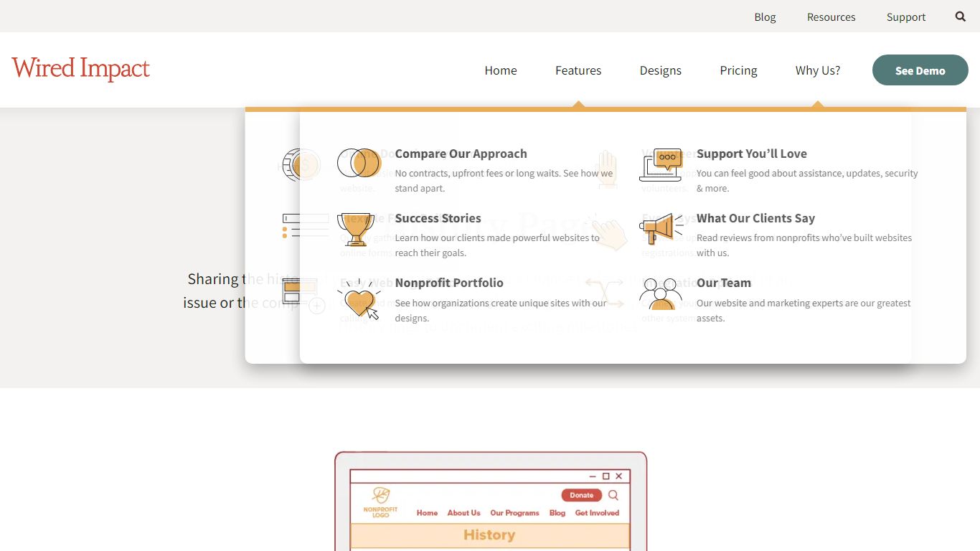Image resolution: width=980 pixels, height=551 pixels.
Task: Open Compare Our Approach link
Action: [x=461, y=154]
